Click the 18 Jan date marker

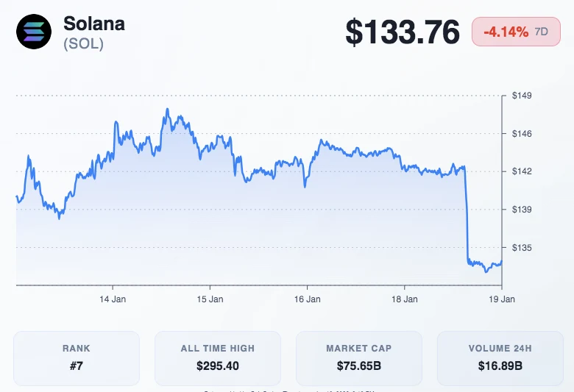coord(404,299)
